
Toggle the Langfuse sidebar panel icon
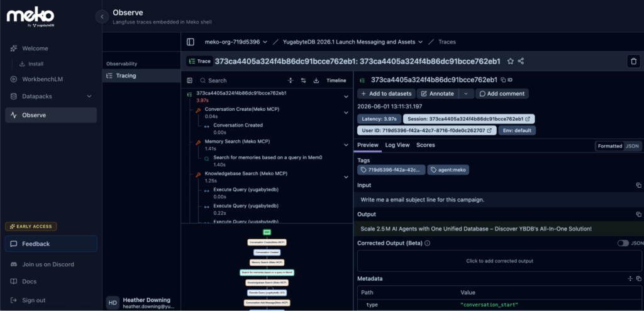pyautogui.click(x=190, y=42)
